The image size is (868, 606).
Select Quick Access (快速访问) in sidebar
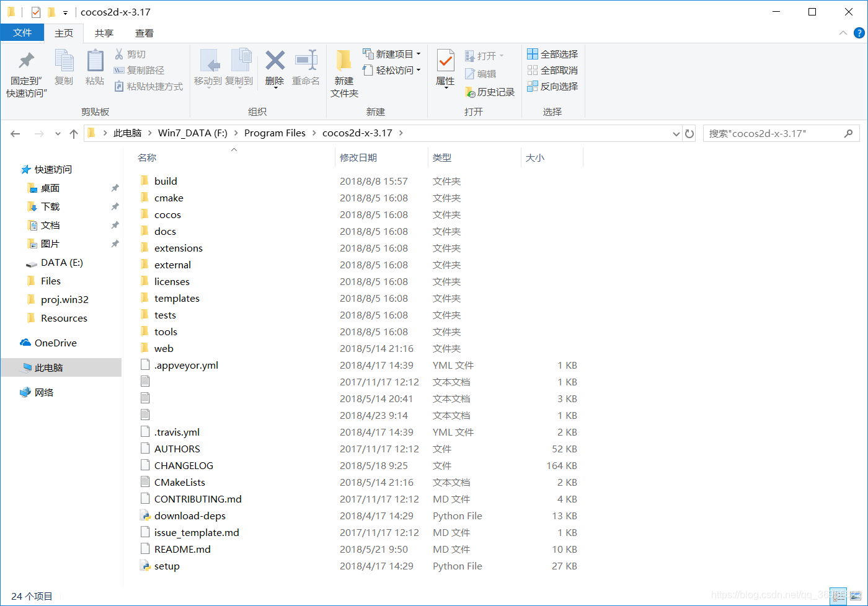click(53, 169)
